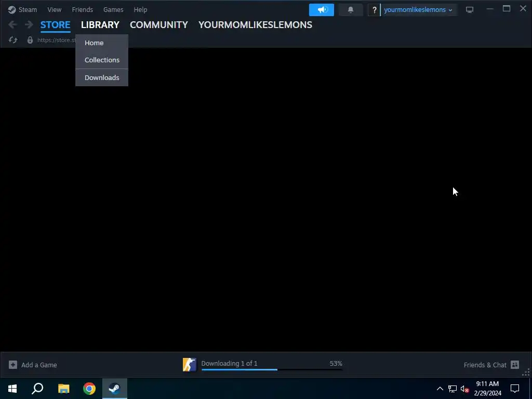Select Home from Library dropdown

(x=102, y=43)
